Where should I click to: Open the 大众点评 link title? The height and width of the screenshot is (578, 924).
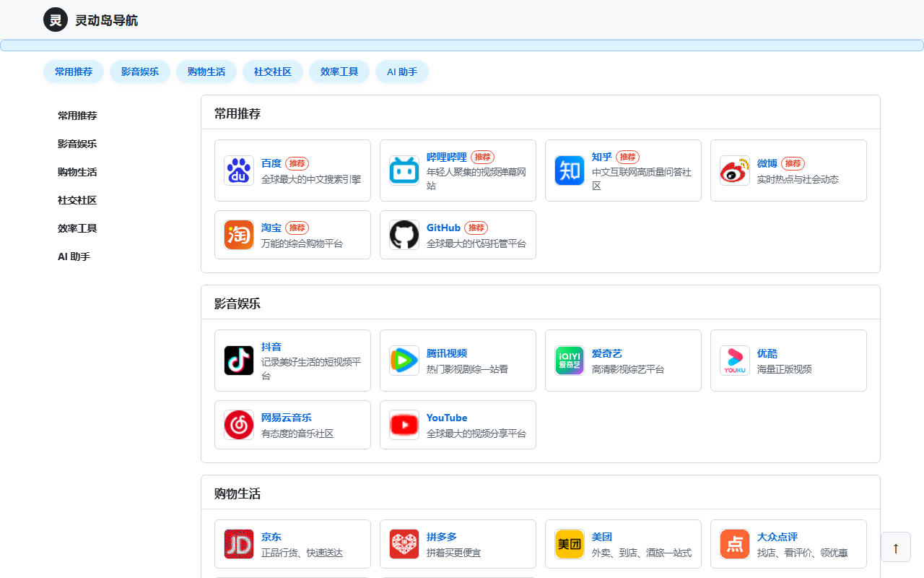coord(777,537)
